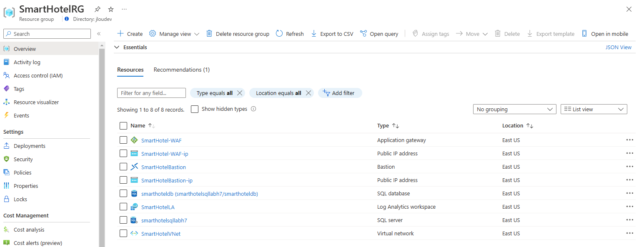Viewport: 644px width, 247px height.
Task: Click the Events lightning bolt icon
Action: [x=6, y=115]
